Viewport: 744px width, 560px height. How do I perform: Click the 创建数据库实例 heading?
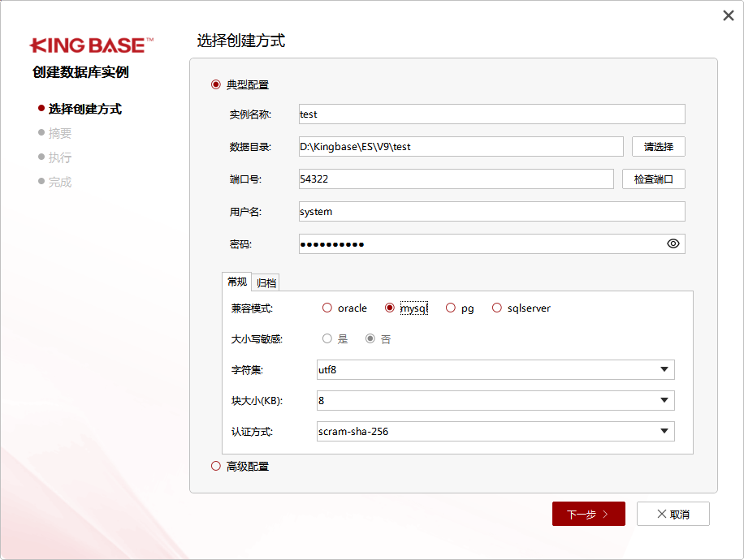click(80, 72)
